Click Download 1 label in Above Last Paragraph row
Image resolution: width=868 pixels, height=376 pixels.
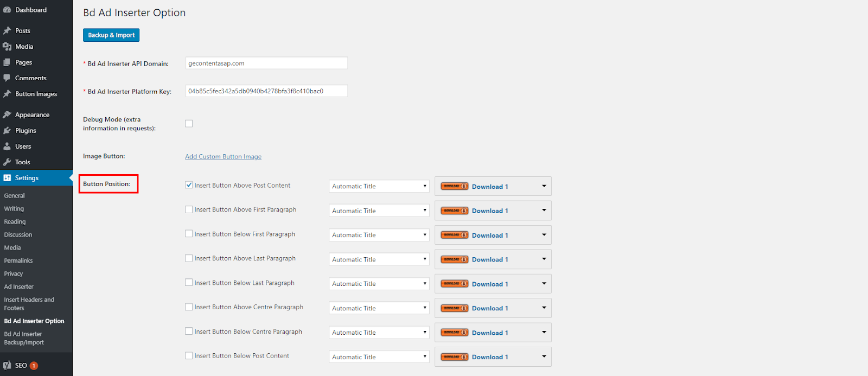(490, 260)
